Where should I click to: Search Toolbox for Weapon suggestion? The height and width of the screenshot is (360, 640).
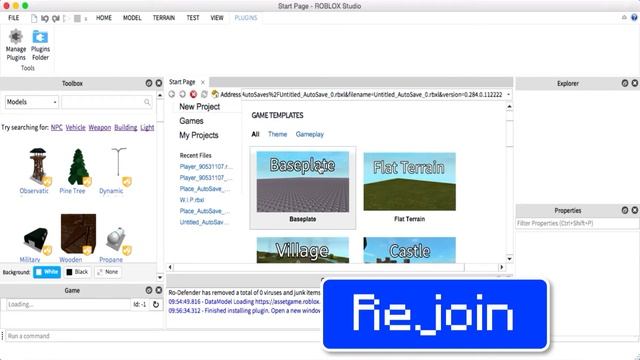tap(100, 127)
